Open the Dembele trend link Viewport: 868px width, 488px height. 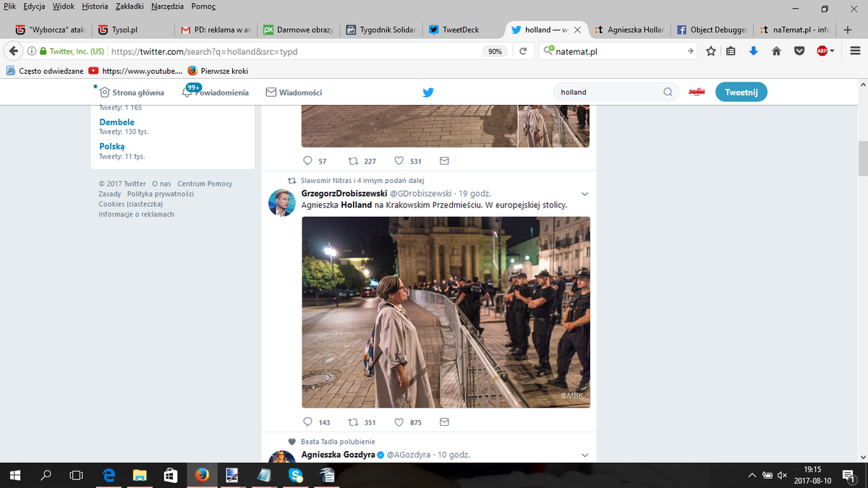pyautogui.click(x=116, y=122)
